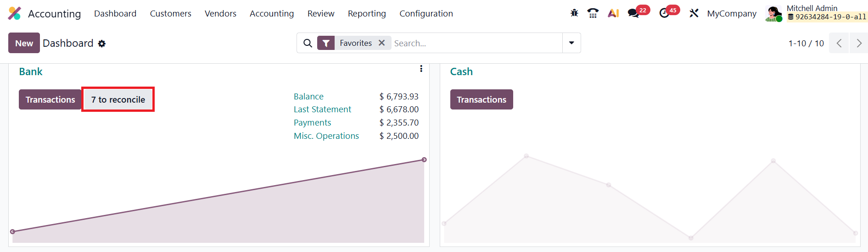
Task: Open the MyCompany company switcher
Action: point(732,13)
